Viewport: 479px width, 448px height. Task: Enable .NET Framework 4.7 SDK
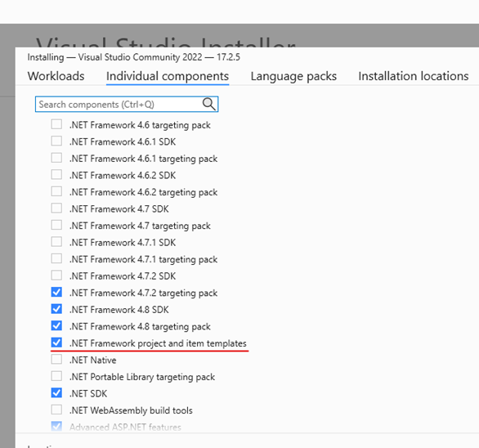click(56, 208)
